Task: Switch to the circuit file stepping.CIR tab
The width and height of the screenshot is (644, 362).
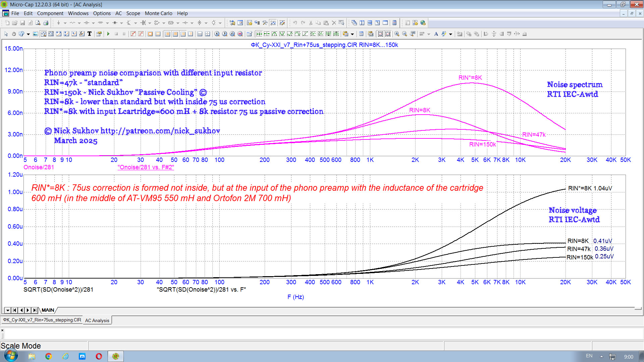Action: click(x=42, y=320)
